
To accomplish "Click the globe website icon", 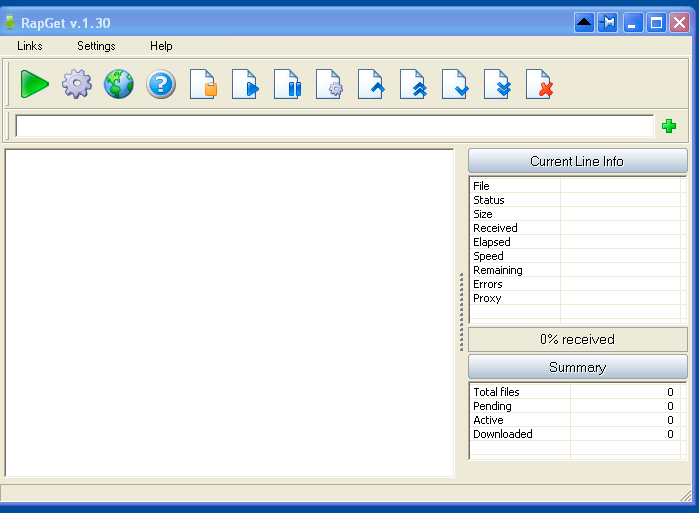I will [x=119, y=84].
